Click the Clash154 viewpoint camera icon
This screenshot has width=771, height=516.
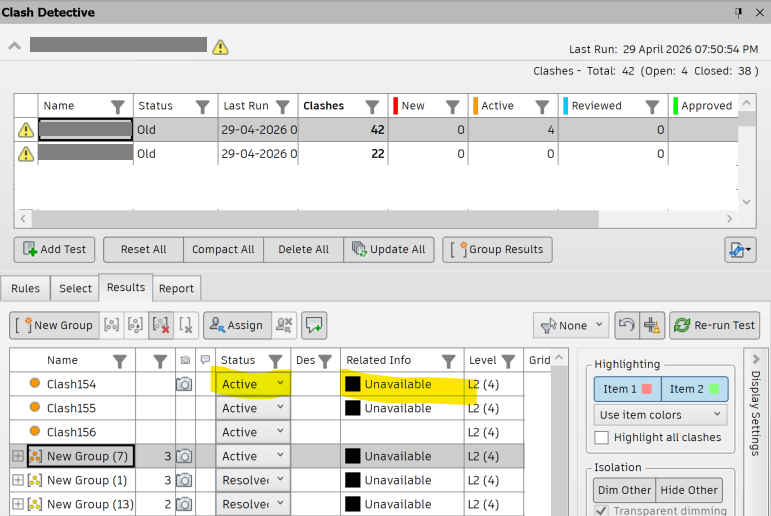[184, 384]
